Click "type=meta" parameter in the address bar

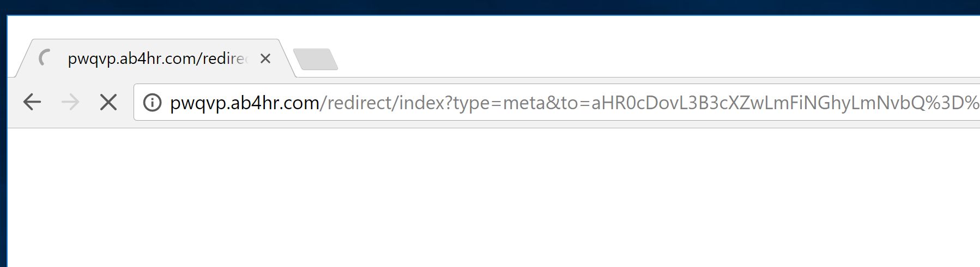click(x=498, y=103)
